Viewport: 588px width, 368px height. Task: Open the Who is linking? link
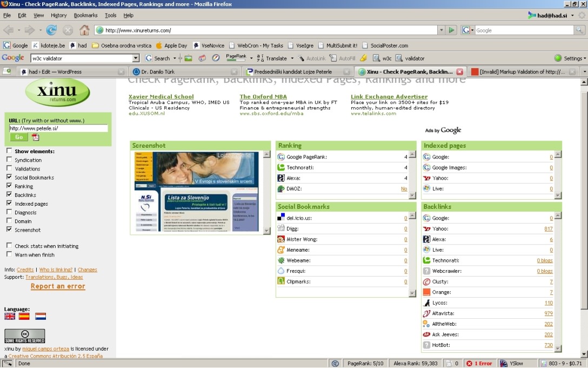[x=56, y=270]
